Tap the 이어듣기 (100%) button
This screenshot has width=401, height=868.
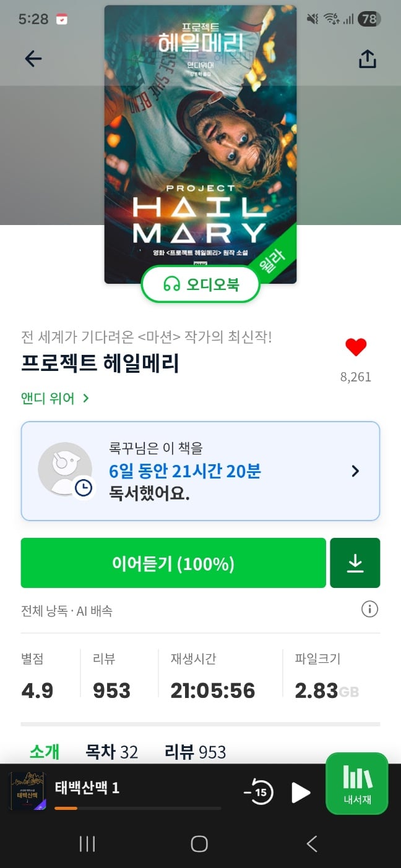[x=173, y=563]
